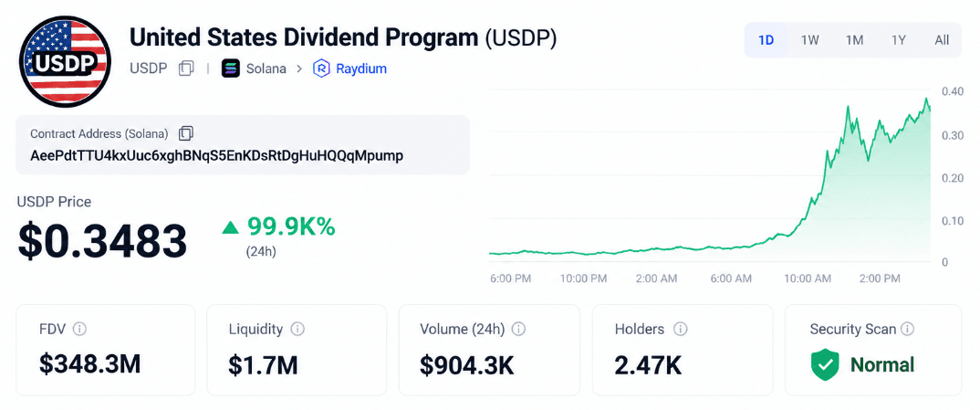The image size is (980, 410).
Task: Click the 10:00 AM chart time label
Action: [809, 279]
